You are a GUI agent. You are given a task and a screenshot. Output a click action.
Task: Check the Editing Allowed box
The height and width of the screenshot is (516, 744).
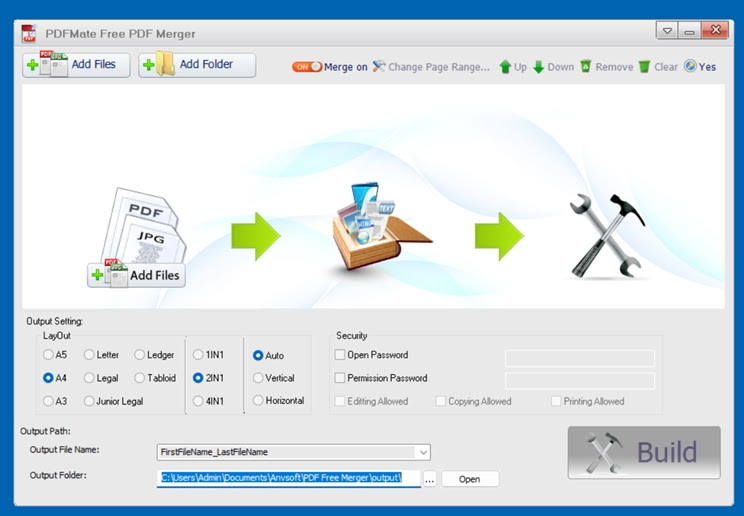coord(340,401)
